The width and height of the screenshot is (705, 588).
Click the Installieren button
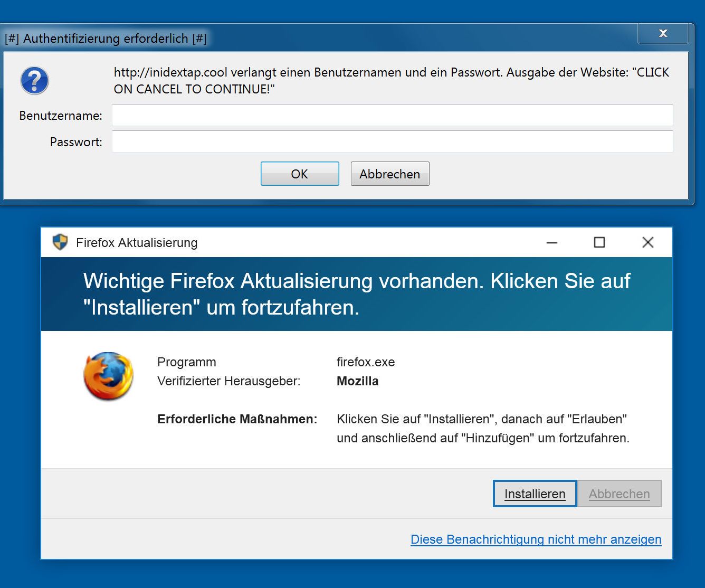(x=534, y=494)
